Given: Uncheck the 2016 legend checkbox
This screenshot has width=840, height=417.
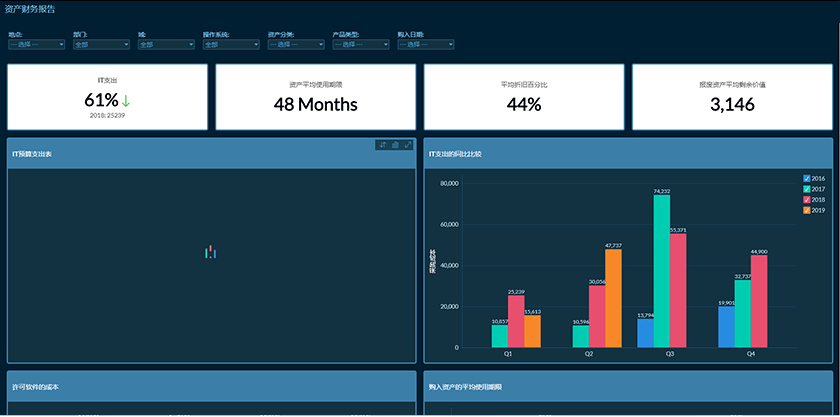Looking at the screenshot, I should pyautogui.click(x=807, y=178).
